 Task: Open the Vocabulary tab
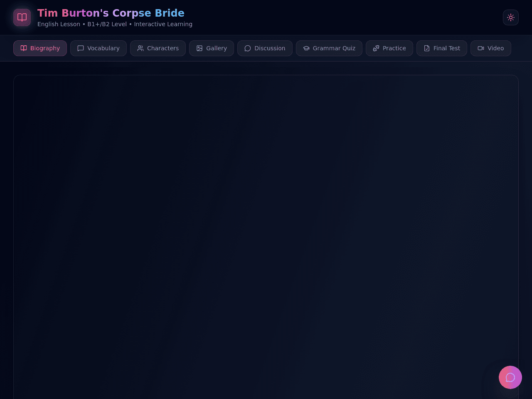99,48
